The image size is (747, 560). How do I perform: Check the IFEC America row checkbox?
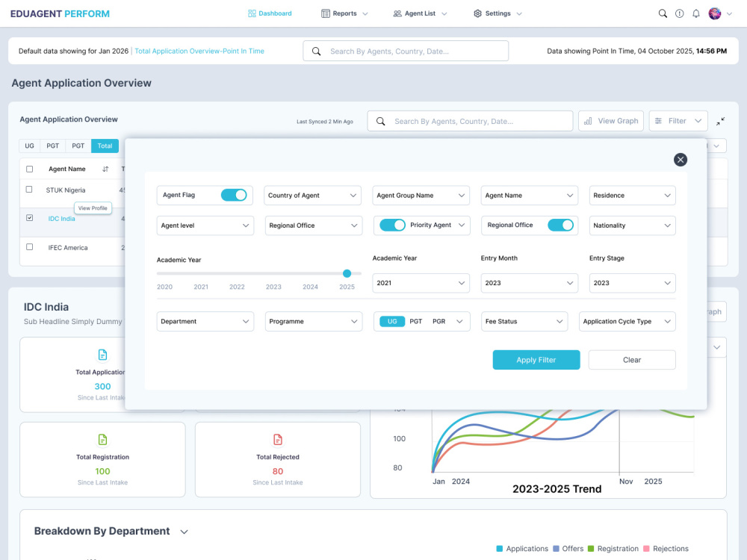[30, 246]
